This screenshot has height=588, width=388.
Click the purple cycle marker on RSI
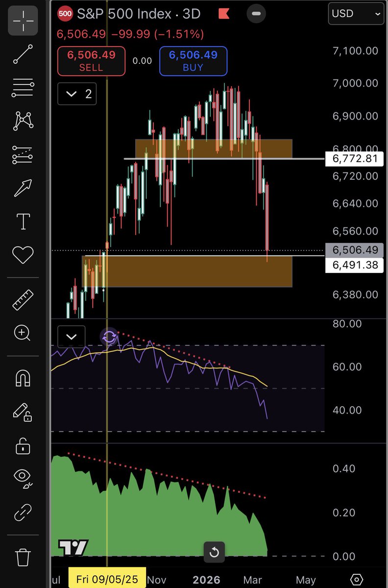(x=109, y=337)
